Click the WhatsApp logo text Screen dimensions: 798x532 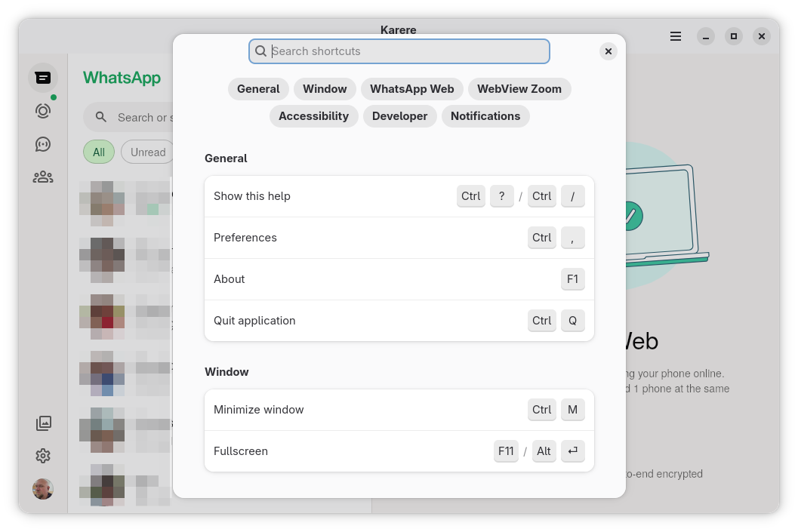(122, 77)
